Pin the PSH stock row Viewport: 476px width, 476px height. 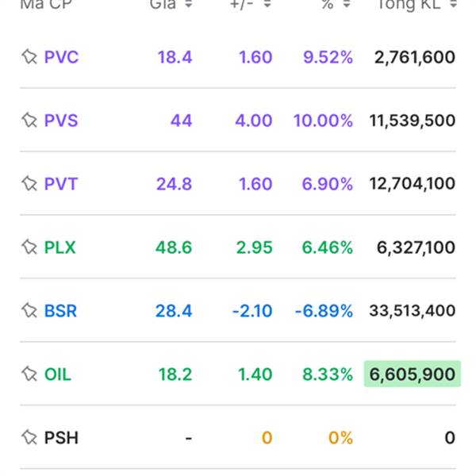coord(29,438)
